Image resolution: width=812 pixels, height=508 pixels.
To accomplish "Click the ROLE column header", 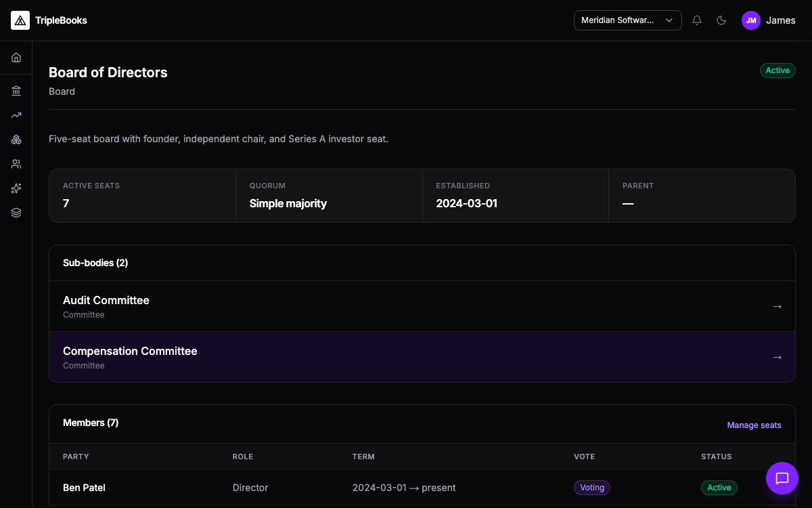I will (x=243, y=457).
